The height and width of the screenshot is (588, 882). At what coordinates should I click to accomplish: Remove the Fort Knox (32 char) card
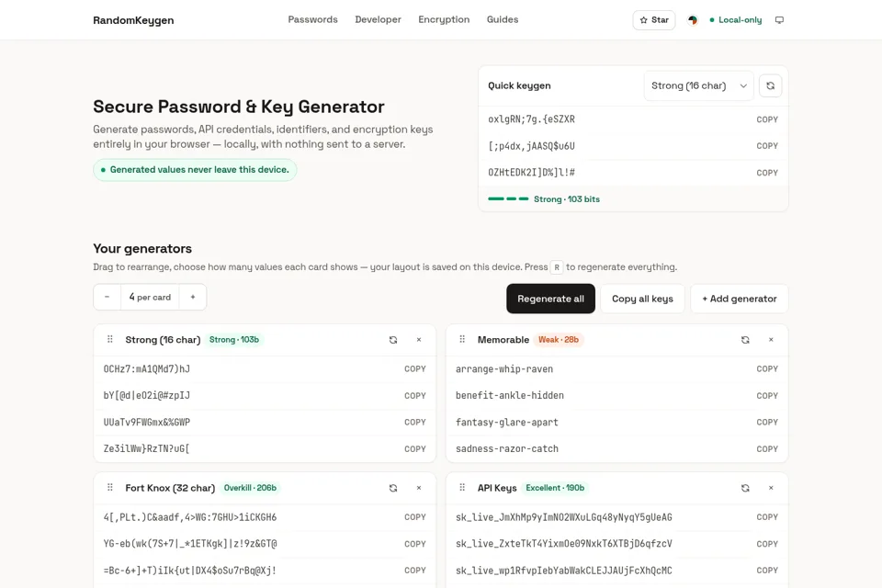tap(419, 488)
